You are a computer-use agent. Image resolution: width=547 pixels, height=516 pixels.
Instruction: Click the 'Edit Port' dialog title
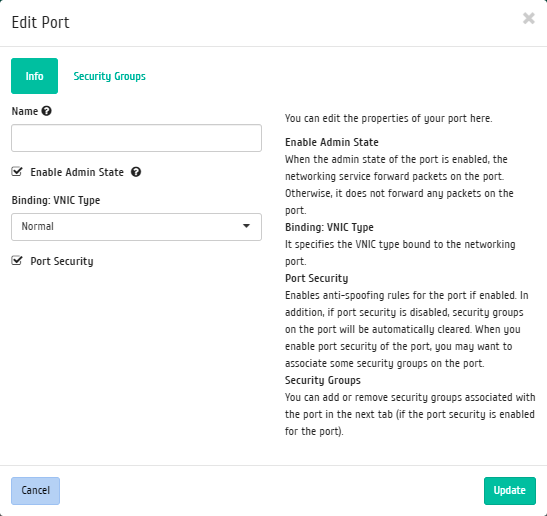tap(40, 22)
